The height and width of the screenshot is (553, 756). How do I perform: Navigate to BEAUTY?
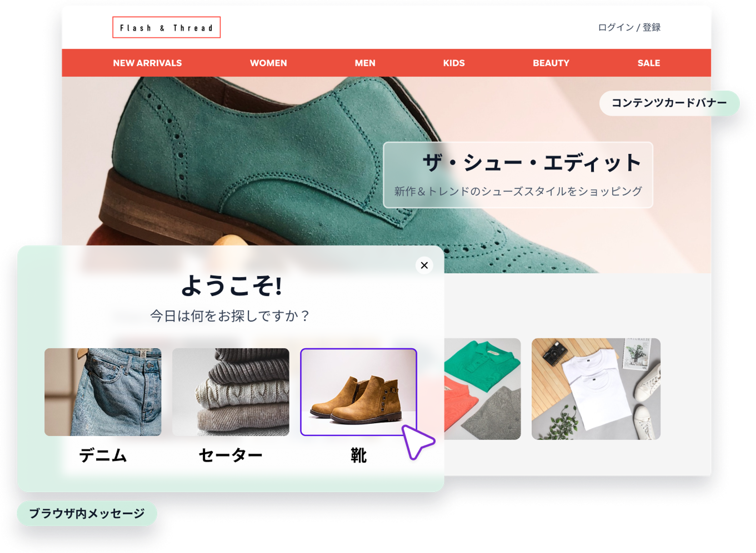click(x=551, y=63)
